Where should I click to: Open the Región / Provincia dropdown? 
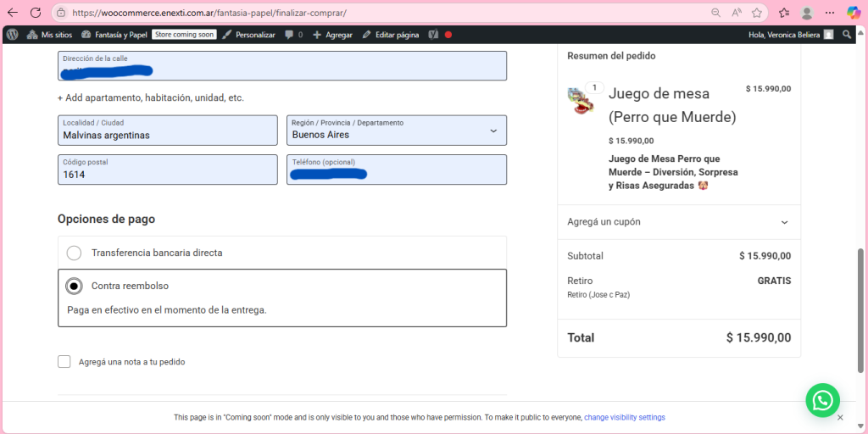(x=396, y=131)
